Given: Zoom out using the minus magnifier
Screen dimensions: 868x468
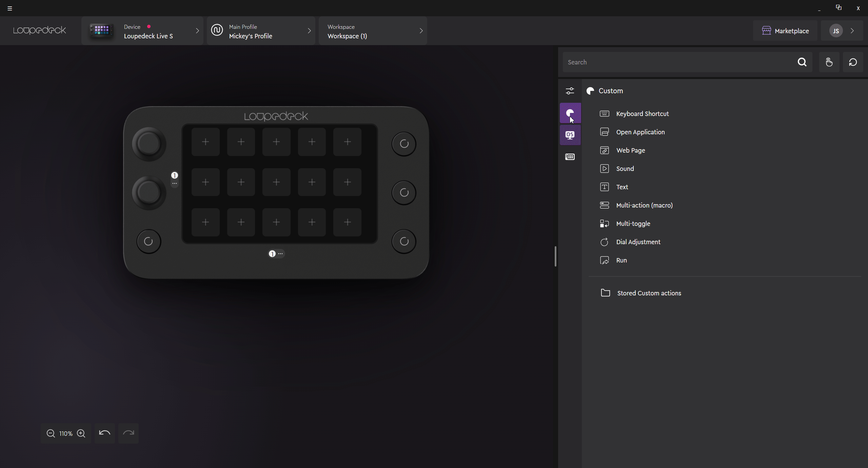Looking at the screenshot, I should (x=51, y=433).
